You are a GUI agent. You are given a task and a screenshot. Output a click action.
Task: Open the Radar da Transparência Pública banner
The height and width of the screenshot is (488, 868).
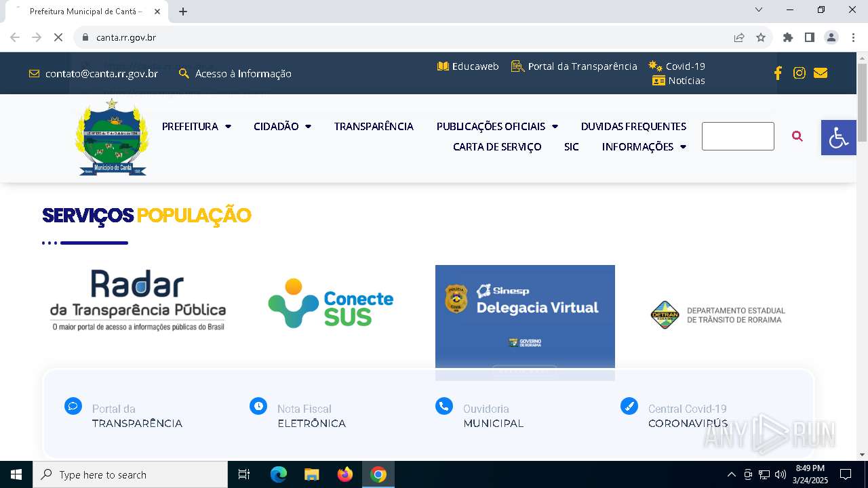coord(138,302)
